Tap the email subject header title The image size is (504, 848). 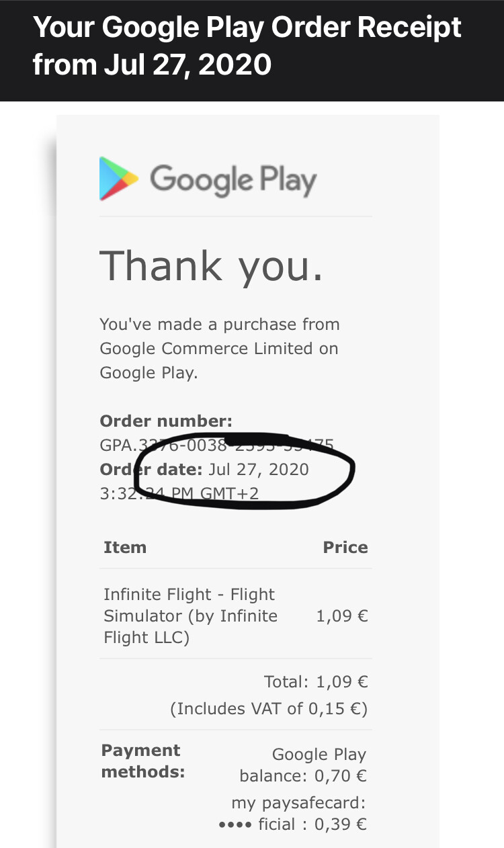click(x=247, y=46)
